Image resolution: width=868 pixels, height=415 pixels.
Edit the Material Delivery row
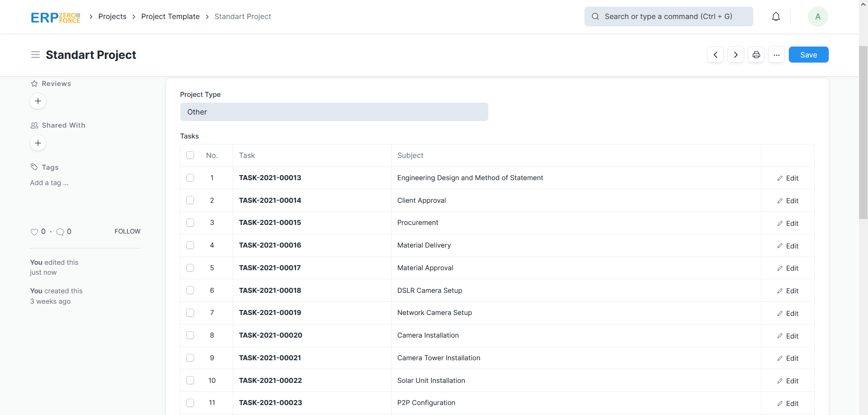click(x=788, y=246)
